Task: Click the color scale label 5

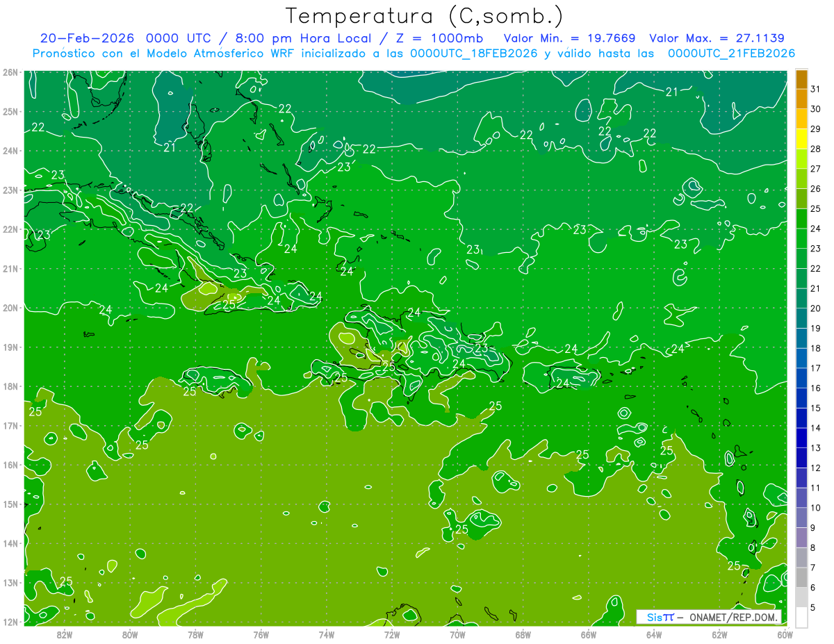Action: tap(814, 607)
